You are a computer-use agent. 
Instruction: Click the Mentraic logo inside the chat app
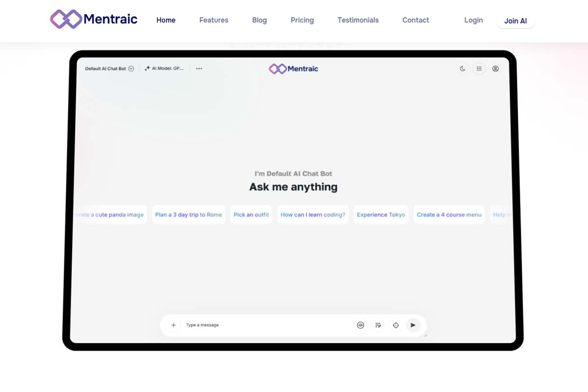(293, 69)
